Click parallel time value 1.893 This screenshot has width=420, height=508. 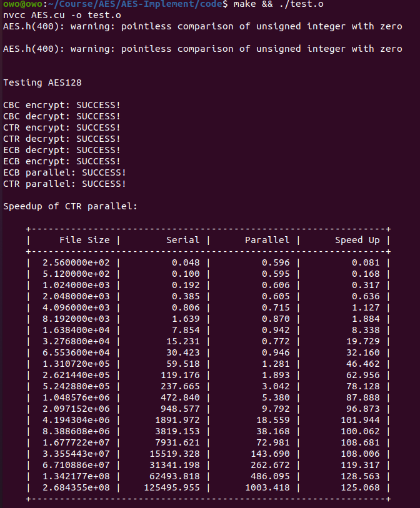click(276, 375)
